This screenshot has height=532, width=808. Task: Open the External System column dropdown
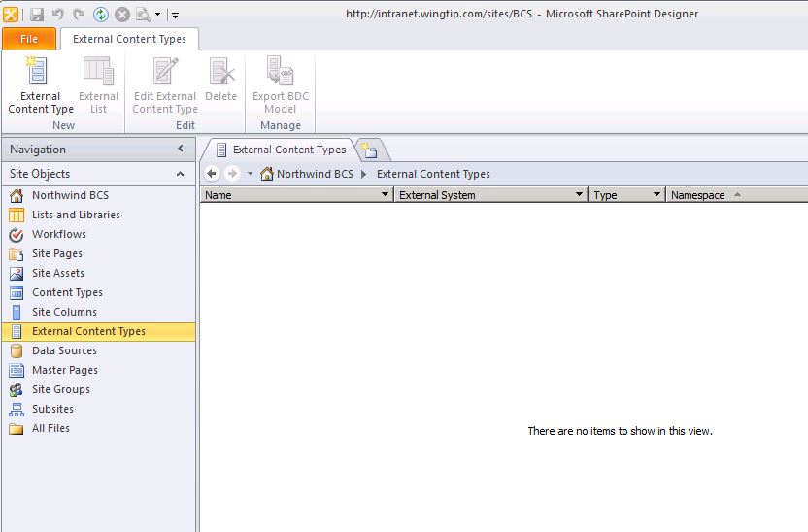point(579,194)
